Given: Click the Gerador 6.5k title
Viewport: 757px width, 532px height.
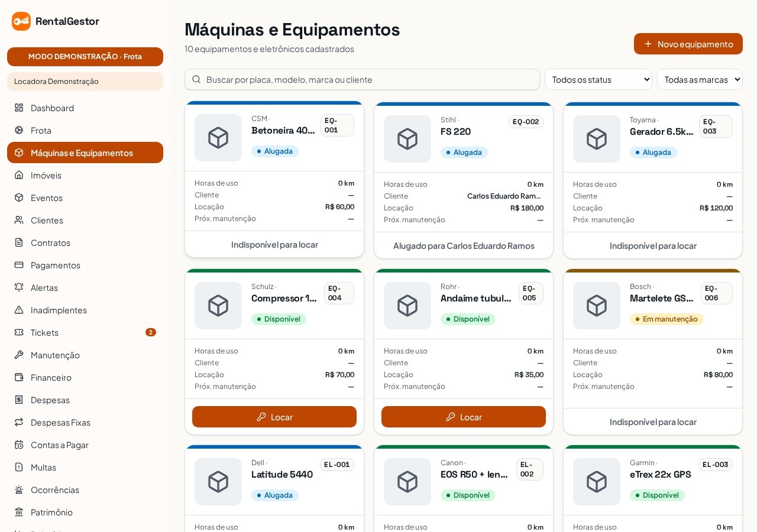Looking at the screenshot, I should pos(661,131).
